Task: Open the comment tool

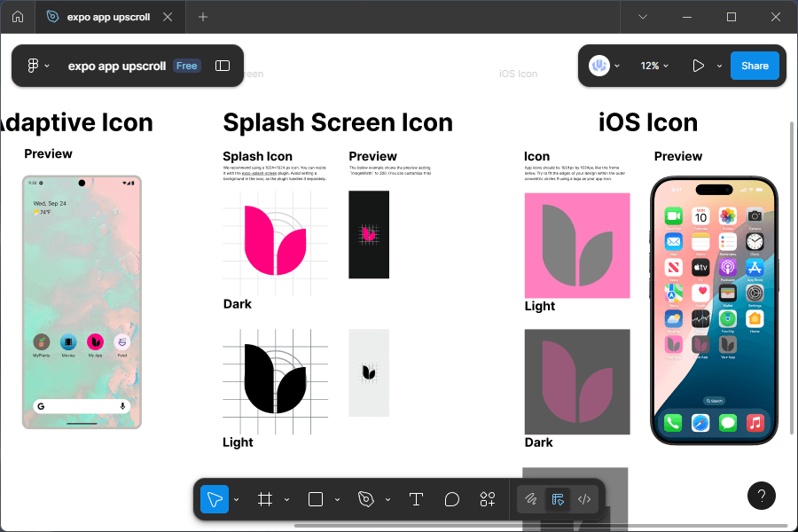Action: 451,498
